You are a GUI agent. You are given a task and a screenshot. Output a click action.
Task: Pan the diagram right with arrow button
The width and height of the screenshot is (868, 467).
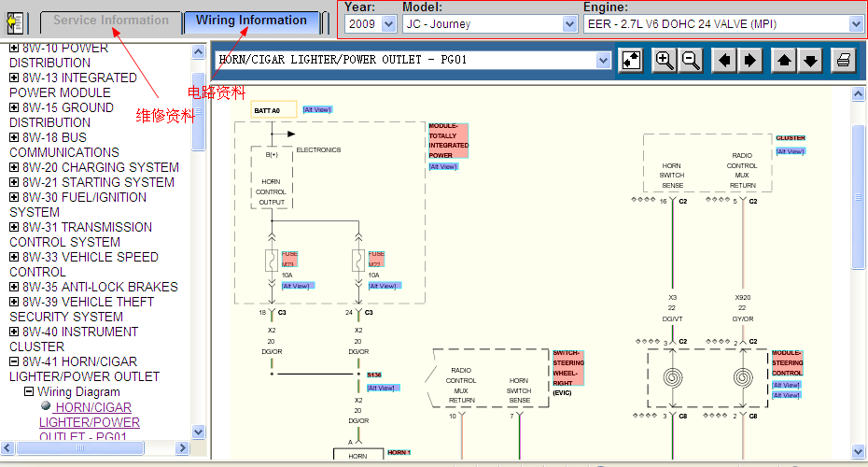[749, 61]
